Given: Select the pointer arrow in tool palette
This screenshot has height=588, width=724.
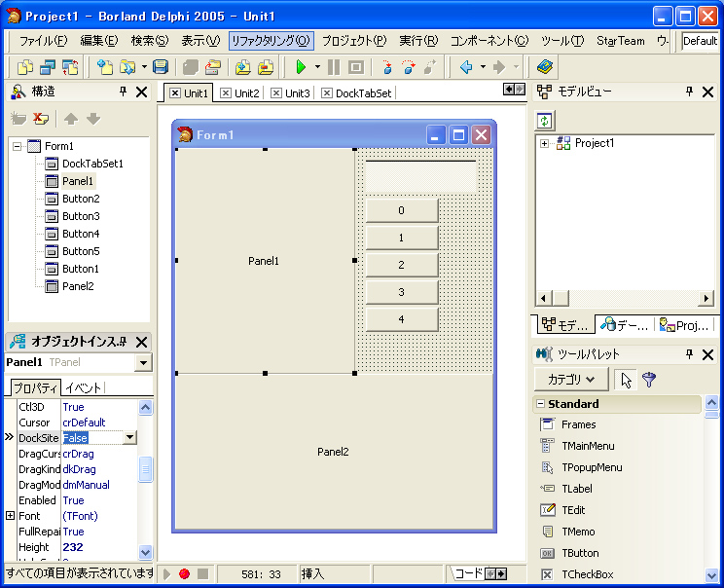Looking at the screenshot, I should pos(626,380).
